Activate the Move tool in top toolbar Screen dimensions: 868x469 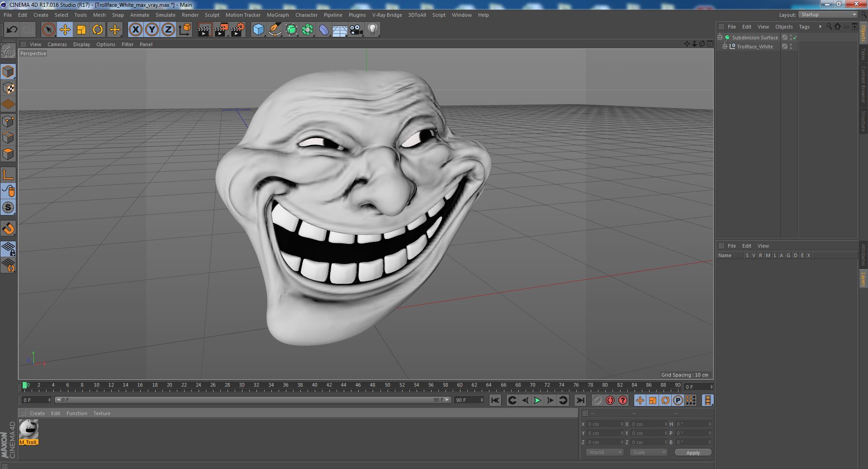[x=65, y=30]
